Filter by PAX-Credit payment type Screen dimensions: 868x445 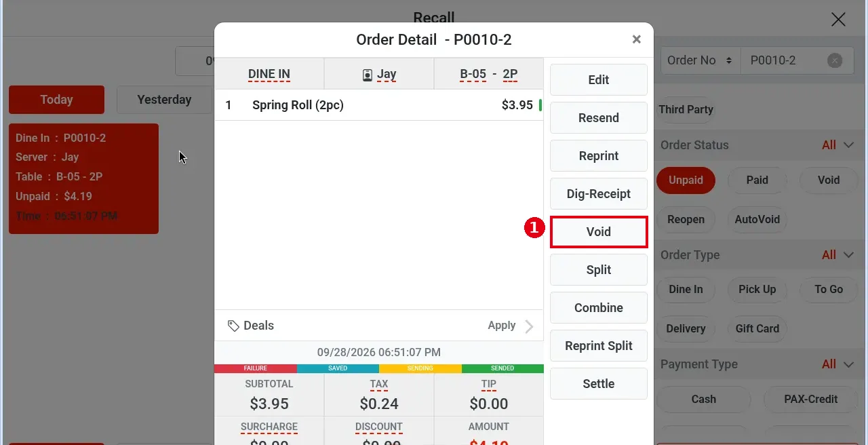[x=810, y=399]
